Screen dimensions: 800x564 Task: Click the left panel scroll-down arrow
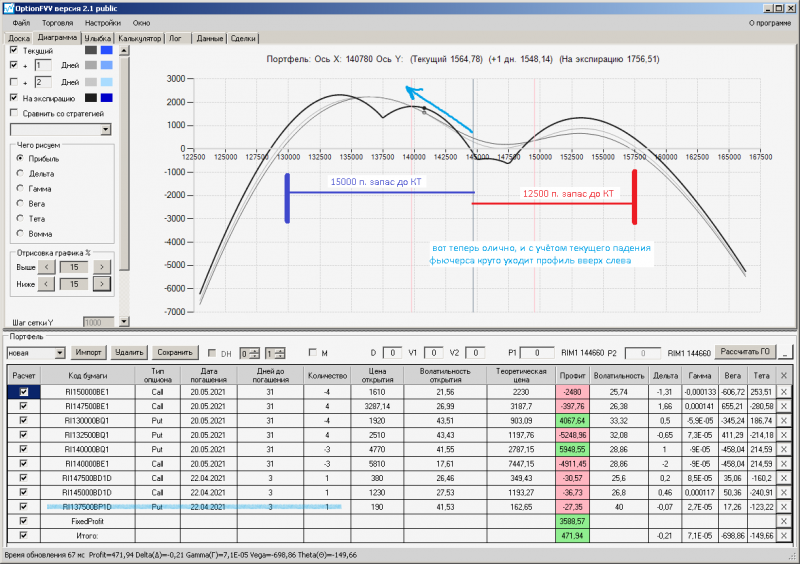pyautogui.click(x=124, y=322)
